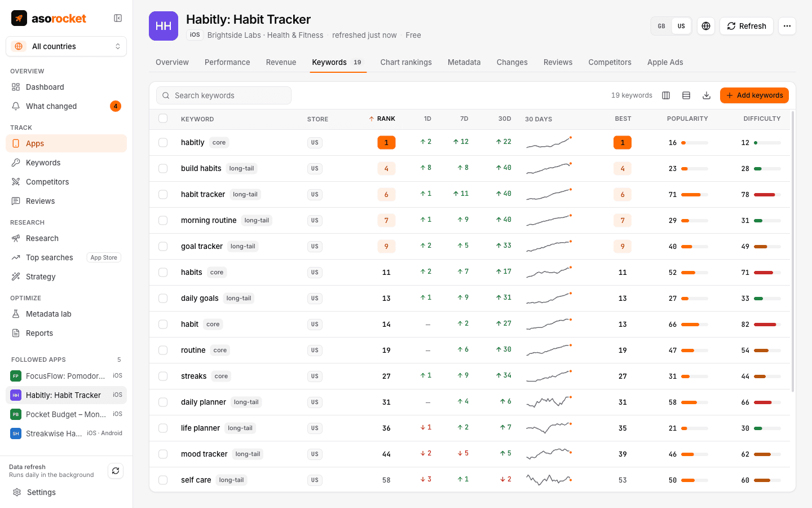Open Settings in sidebar
The height and width of the screenshot is (508, 812).
[66, 492]
